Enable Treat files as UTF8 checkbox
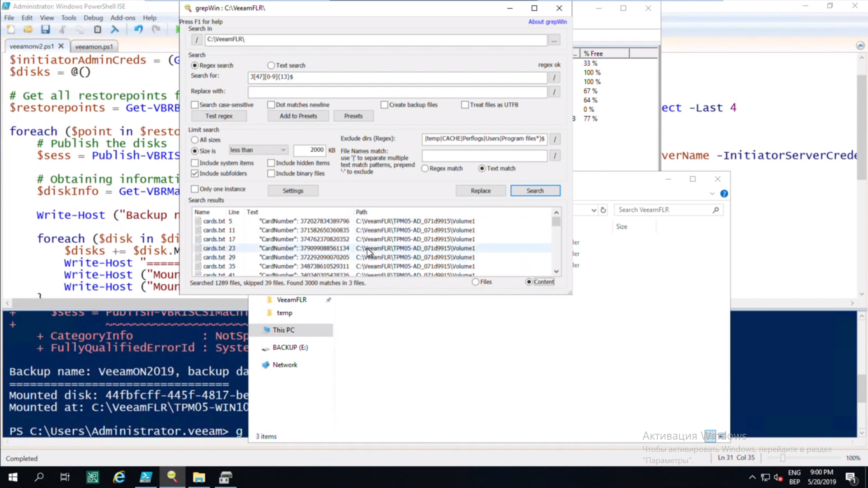The image size is (868, 488). pos(465,105)
